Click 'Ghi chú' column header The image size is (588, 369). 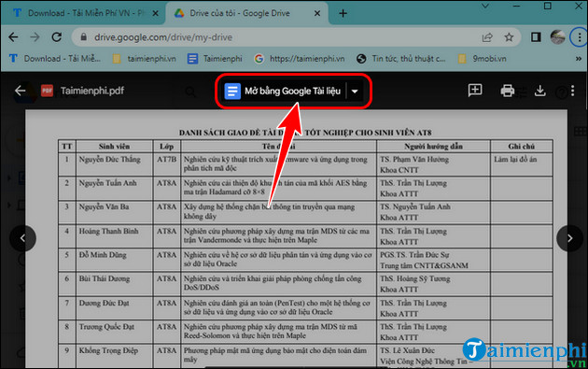[521, 146]
